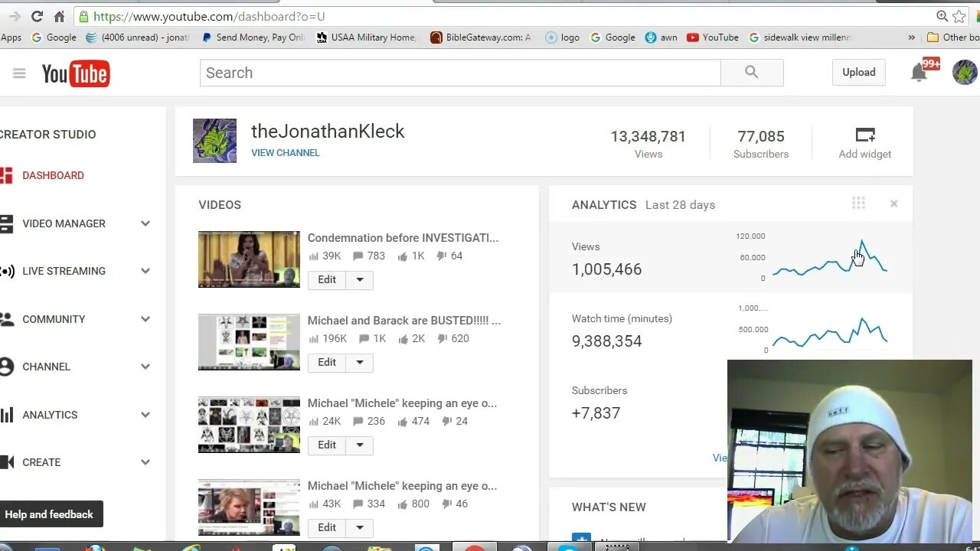Expand the Analytics sidebar section

[x=145, y=415]
